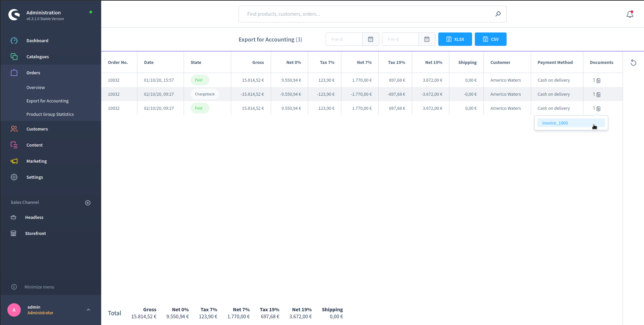
Task: Click the start date Y-m-d field
Action: click(x=344, y=39)
